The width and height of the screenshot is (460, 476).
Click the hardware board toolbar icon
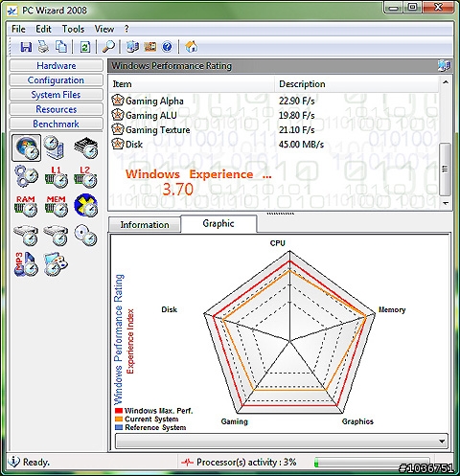[x=149, y=47]
